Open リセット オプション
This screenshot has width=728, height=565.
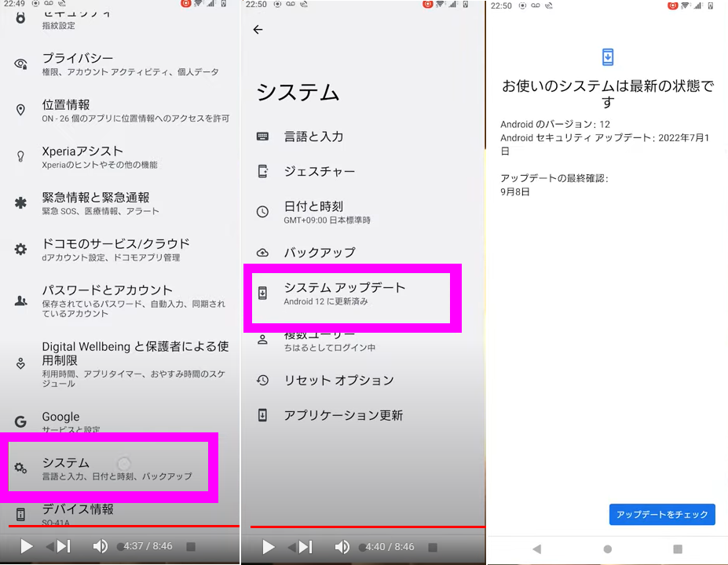363,381
